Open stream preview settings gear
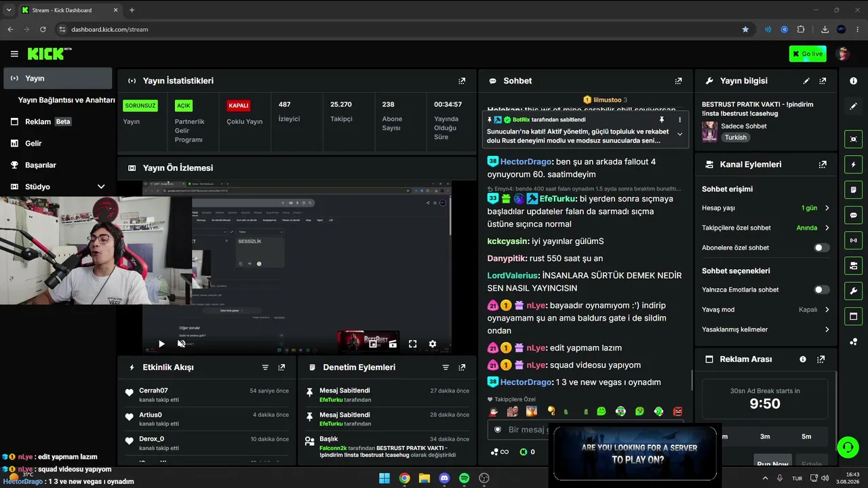The width and height of the screenshot is (868, 488). pyautogui.click(x=433, y=344)
